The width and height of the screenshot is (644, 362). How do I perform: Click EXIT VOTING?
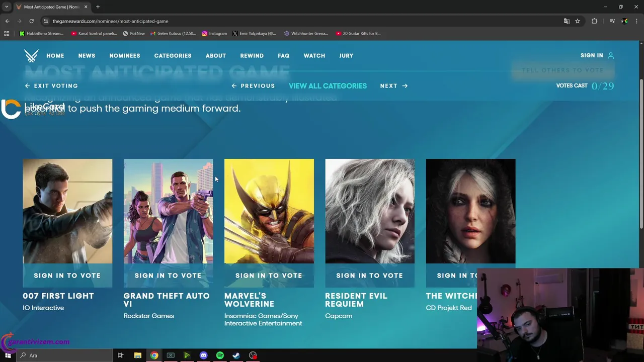[51, 86]
